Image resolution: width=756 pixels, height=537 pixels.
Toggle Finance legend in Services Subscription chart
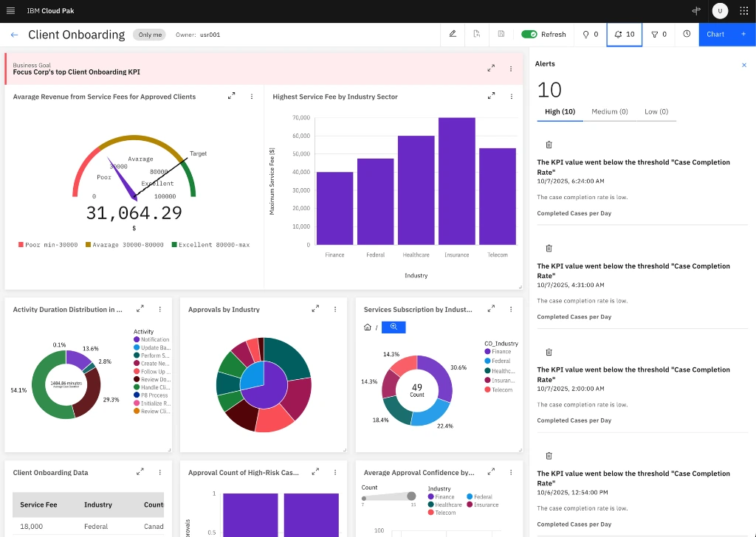[x=501, y=352]
